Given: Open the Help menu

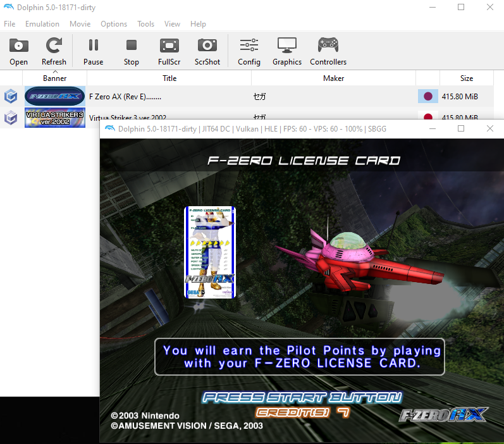Looking at the screenshot, I should click(198, 24).
